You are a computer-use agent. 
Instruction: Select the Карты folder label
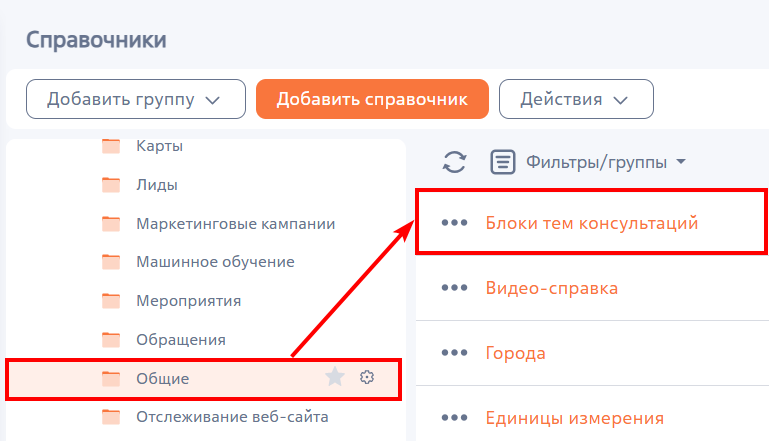tap(159, 146)
